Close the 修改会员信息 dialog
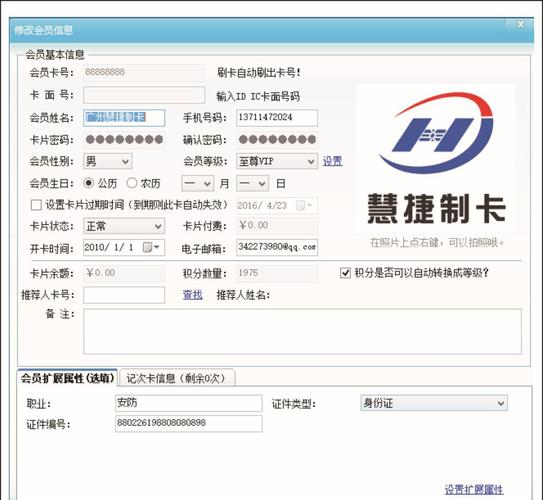The height and width of the screenshot is (500, 543). coord(520,25)
